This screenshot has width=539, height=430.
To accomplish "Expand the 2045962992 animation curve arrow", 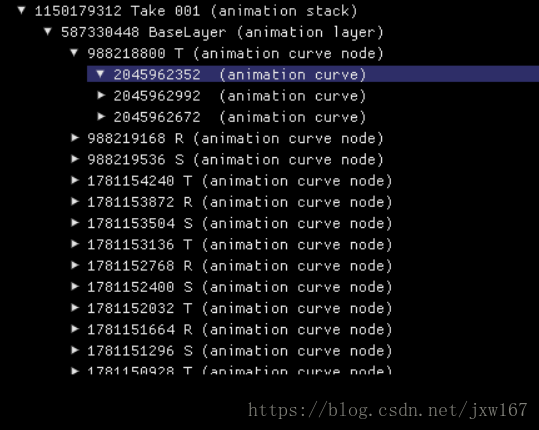I will [x=101, y=95].
